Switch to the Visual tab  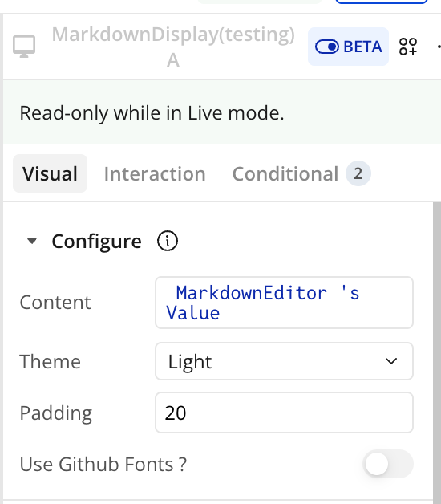pyautogui.click(x=50, y=173)
